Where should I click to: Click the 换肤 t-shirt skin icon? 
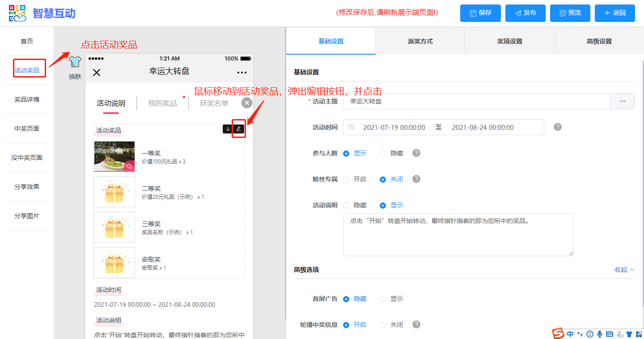[x=75, y=62]
